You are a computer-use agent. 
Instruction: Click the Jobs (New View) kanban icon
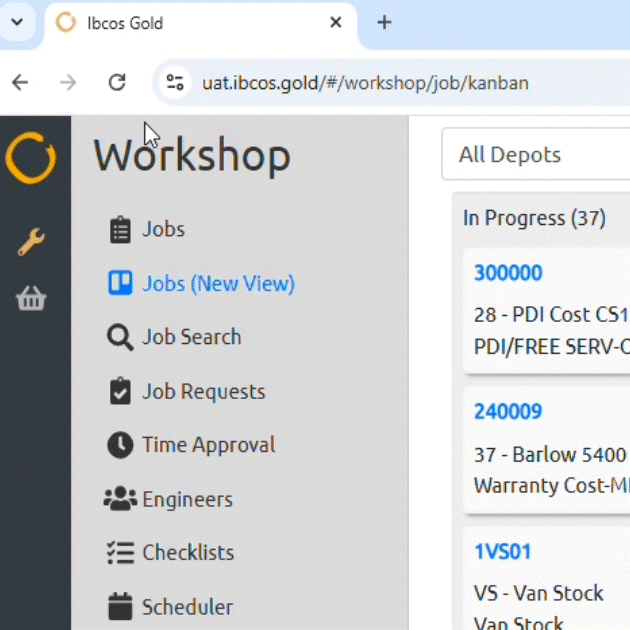click(x=120, y=283)
